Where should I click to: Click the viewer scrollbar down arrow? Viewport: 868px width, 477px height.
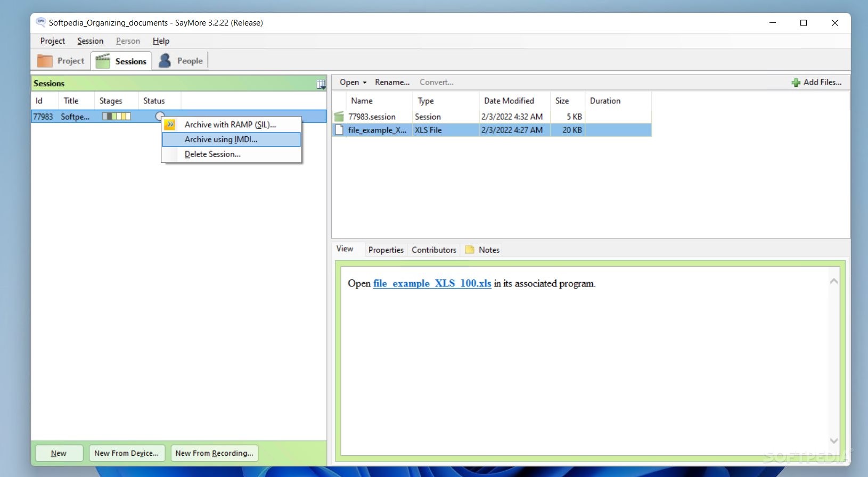tap(834, 440)
